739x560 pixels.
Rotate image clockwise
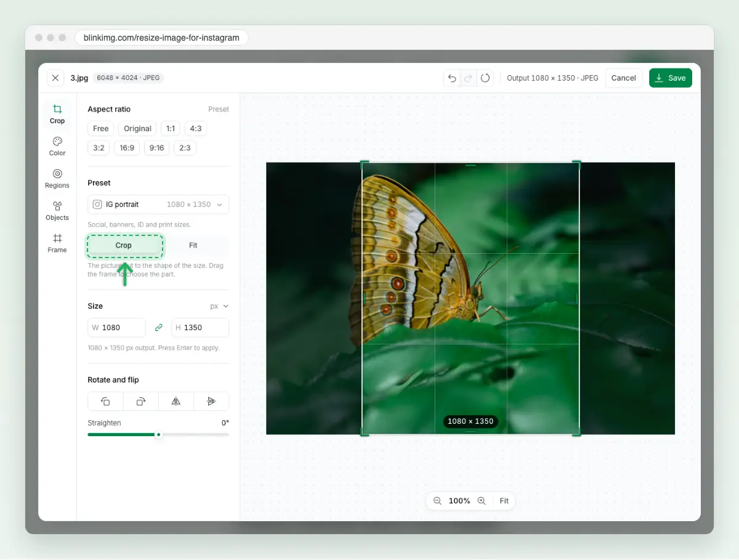pos(140,401)
